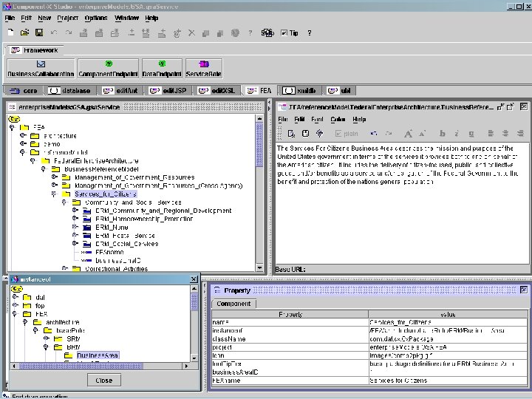
Task: Click the Show icon beside Tip checkbox
Action: 267,33
